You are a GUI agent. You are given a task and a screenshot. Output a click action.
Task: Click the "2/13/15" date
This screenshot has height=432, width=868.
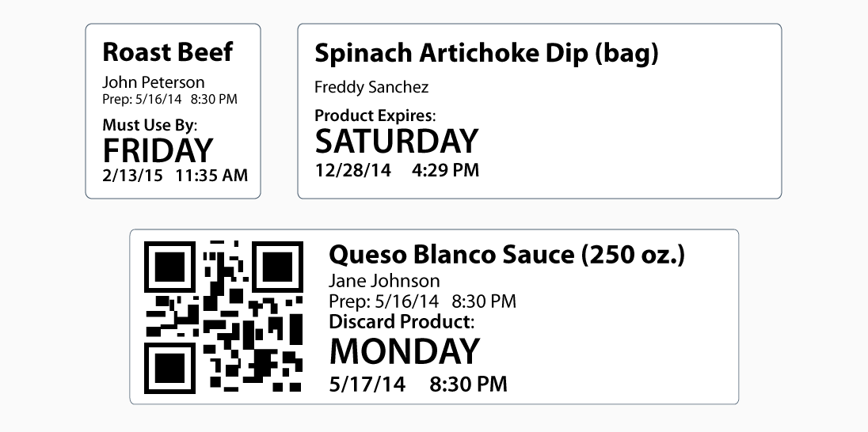tap(132, 175)
